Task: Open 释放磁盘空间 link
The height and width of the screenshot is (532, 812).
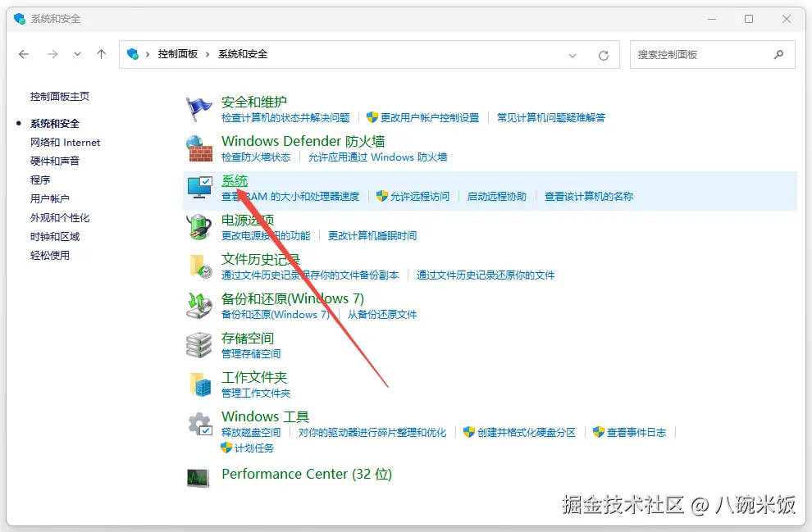Action: 251,432
